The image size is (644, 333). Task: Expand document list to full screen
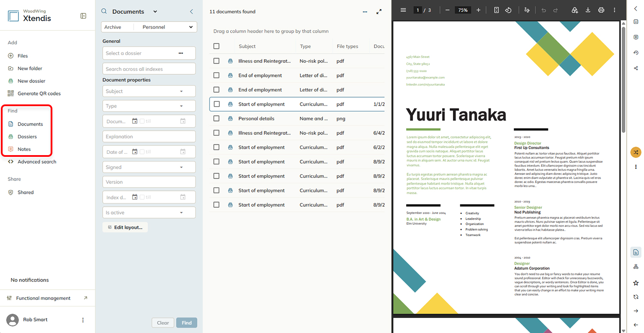[379, 12]
